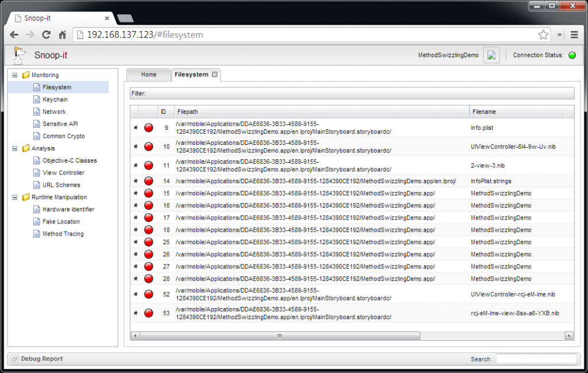
Task: Click the browser home icon
Action: 63,34
